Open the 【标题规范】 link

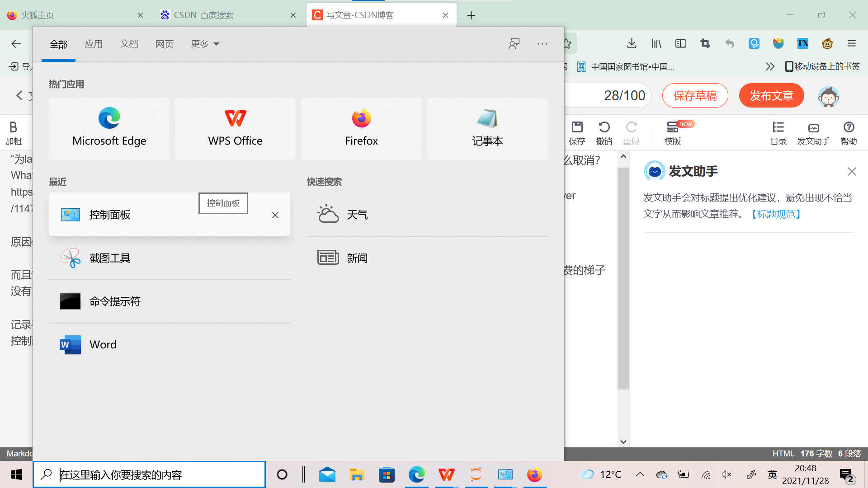click(776, 214)
